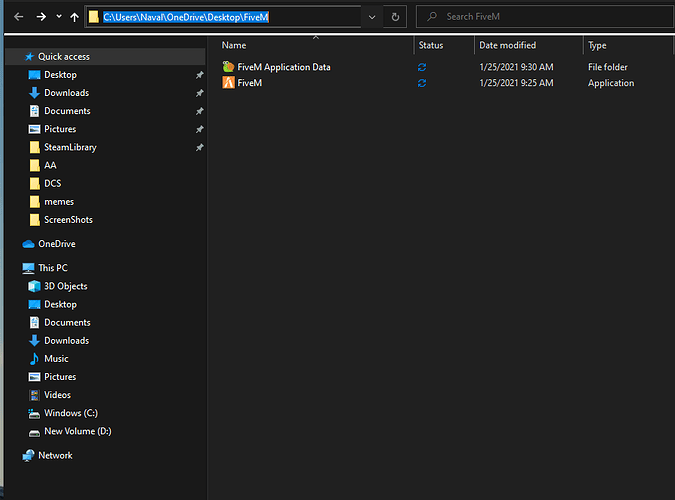Refresh the current folder view
The height and width of the screenshot is (500, 675).
396,17
